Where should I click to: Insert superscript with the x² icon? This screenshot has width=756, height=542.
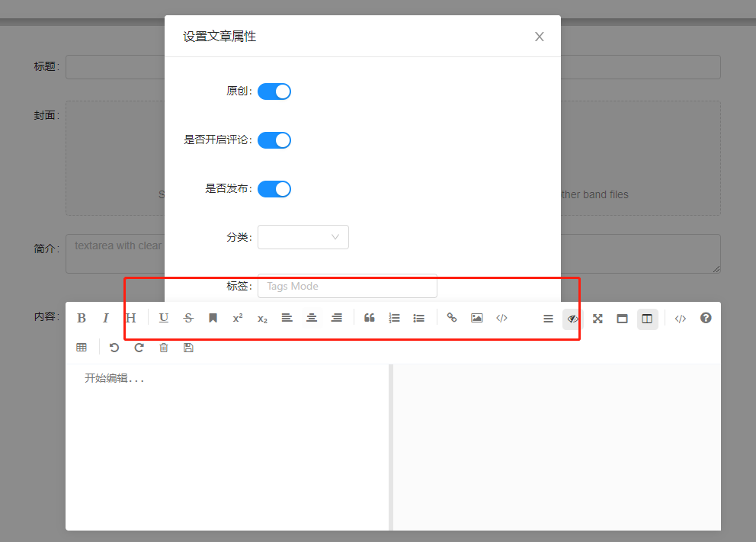pos(238,318)
